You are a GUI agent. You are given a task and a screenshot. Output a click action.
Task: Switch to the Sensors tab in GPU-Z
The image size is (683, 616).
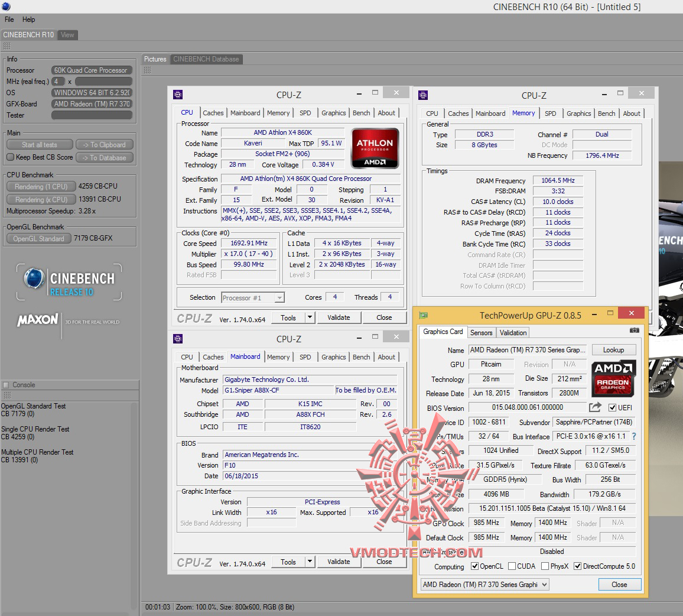[x=481, y=333]
